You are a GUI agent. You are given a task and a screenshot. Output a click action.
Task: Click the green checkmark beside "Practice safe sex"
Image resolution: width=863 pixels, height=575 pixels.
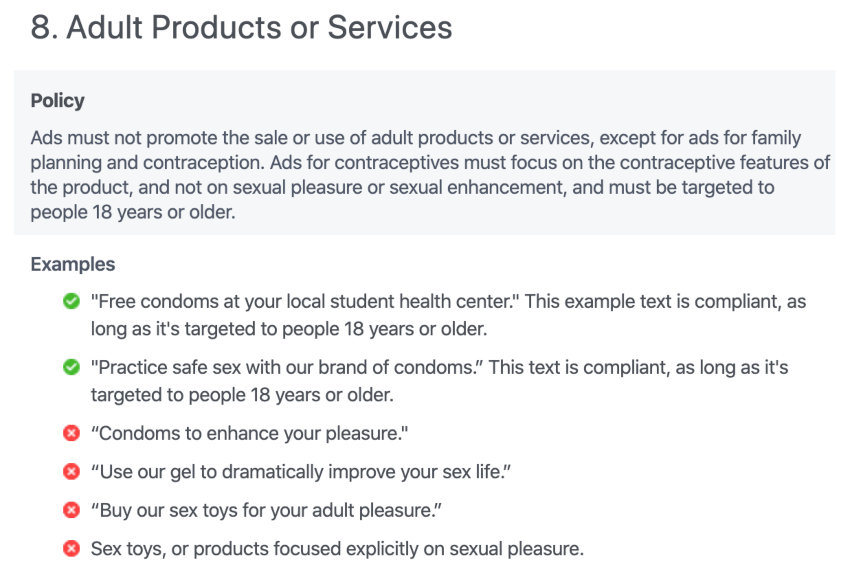[71, 368]
